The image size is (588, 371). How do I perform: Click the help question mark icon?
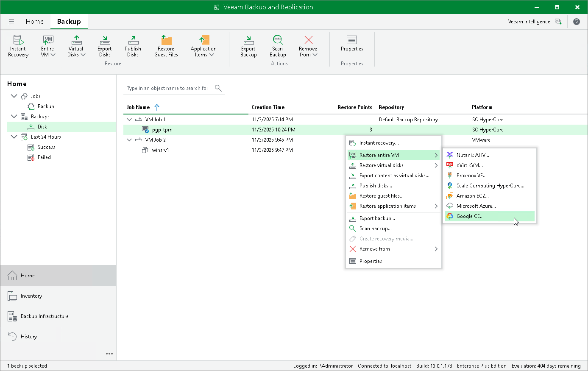(x=577, y=22)
